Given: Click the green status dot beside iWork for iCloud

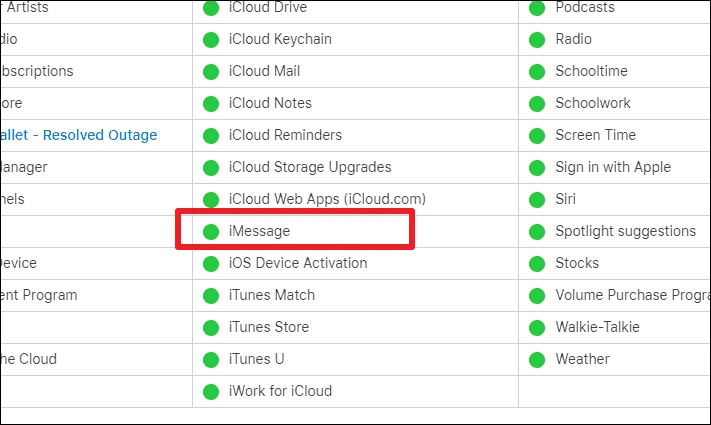Looking at the screenshot, I should [x=211, y=391].
